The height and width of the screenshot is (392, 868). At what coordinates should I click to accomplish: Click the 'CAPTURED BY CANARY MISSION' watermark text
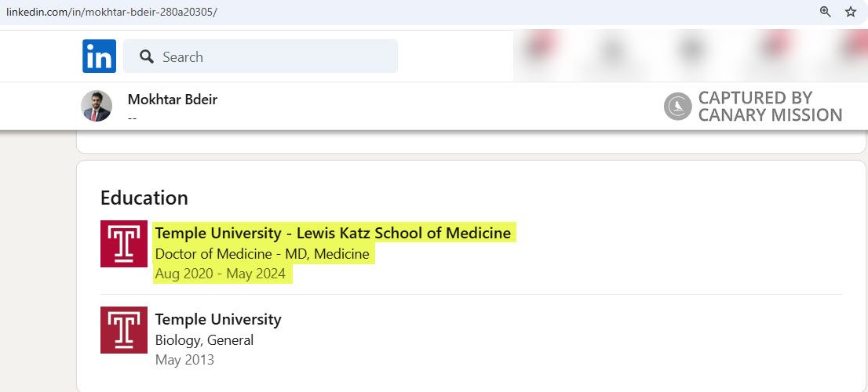pyautogui.click(x=769, y=107)
